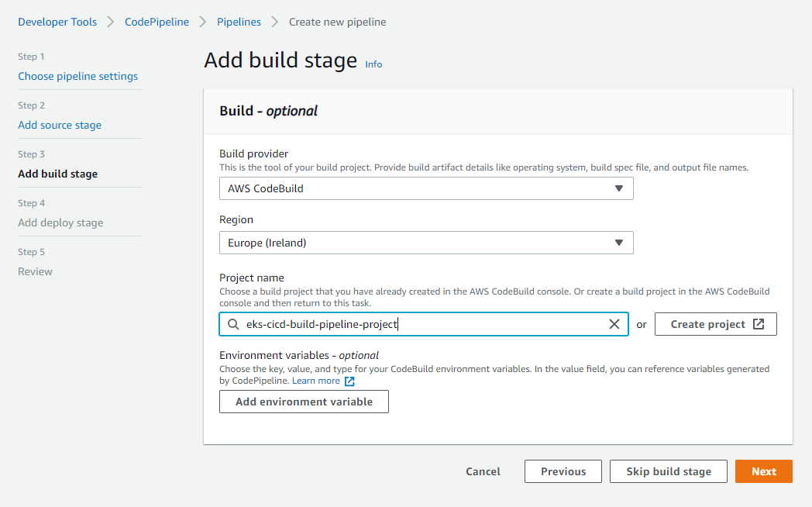
Task: Click the Create new pipeline breadcrumb text
Action: click(338, 22)
